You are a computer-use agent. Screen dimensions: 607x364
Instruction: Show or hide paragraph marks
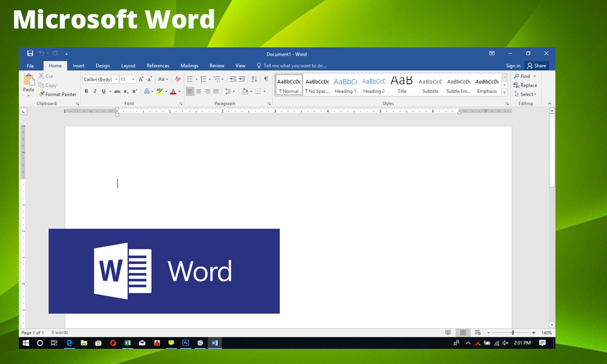266,79
